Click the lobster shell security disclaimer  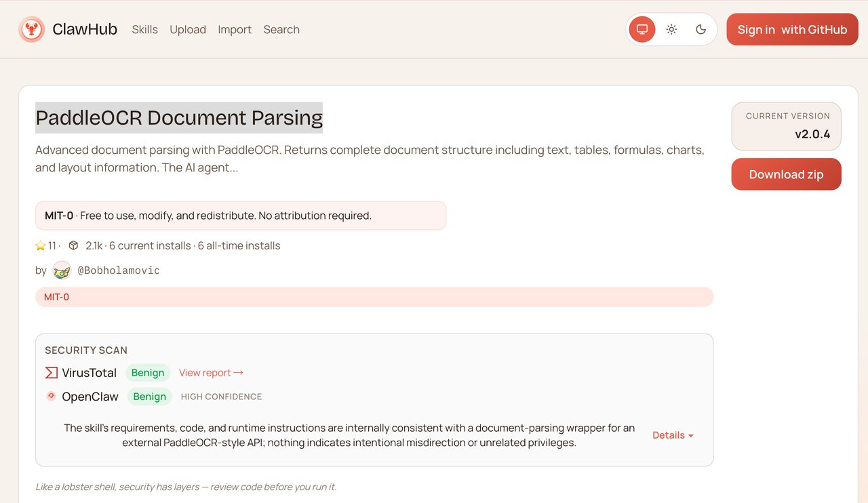click(186, 487)
